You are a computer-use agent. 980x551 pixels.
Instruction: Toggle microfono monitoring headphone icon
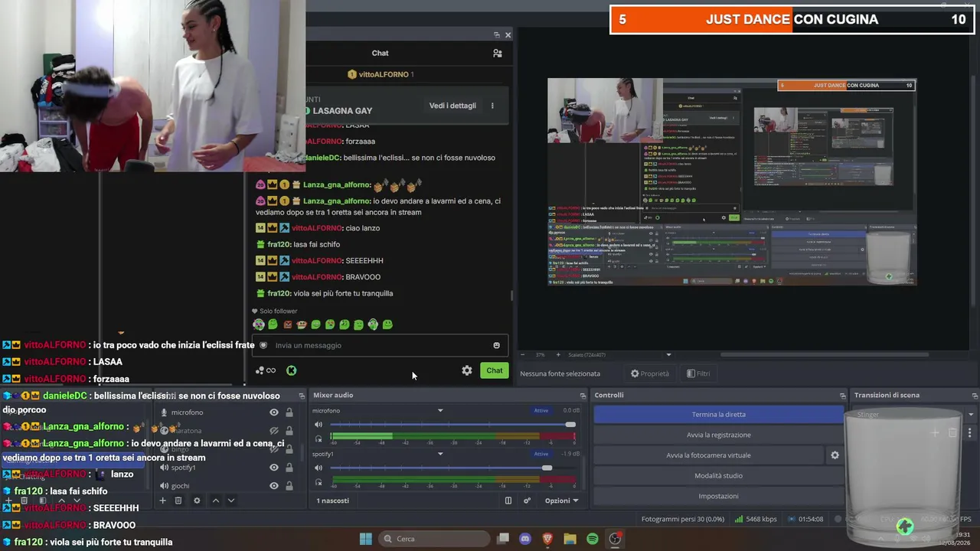point(318,439)
